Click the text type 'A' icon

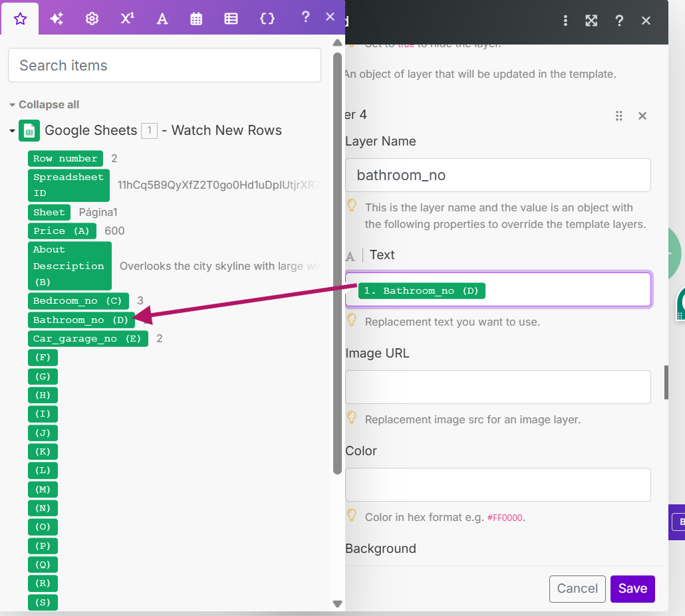pos(350,257)
